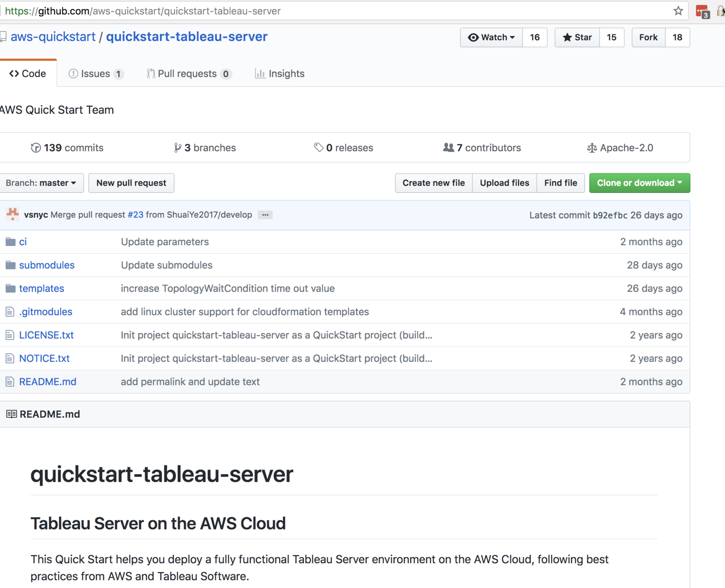View the Apache-2.0 license
The image size is (725, 588).
pos(620,148)
